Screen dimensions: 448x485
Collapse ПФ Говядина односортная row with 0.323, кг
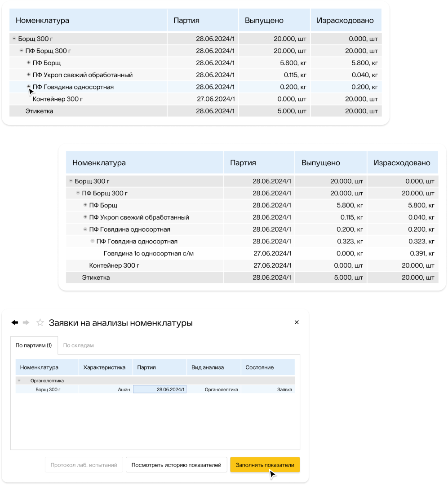[x=92, y=241]
